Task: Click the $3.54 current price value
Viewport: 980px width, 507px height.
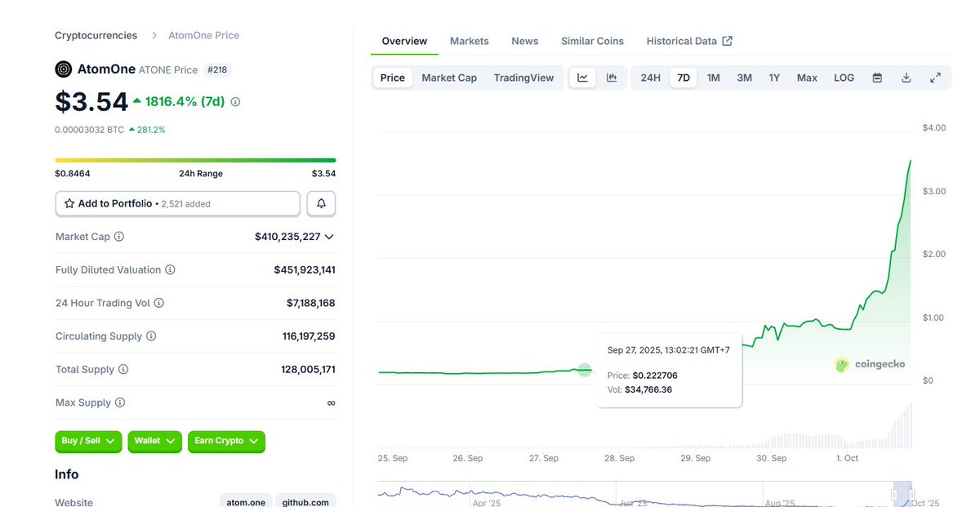Action: (x=91, y=102)
